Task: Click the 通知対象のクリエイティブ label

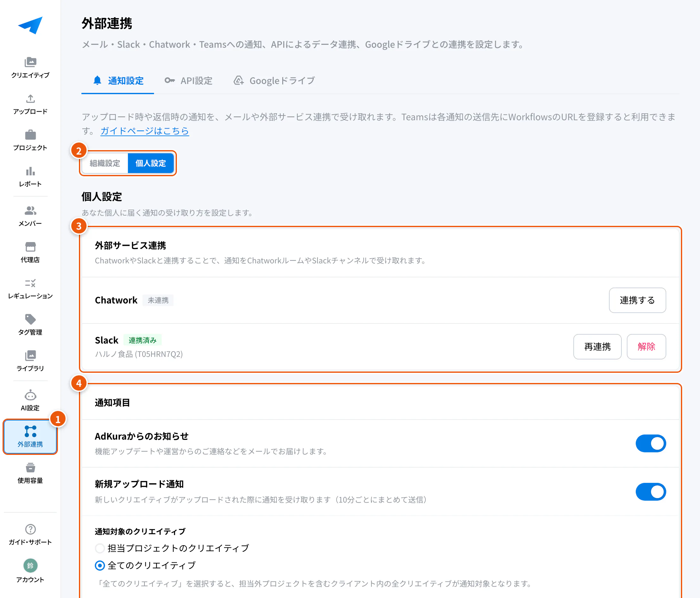Action: 140,532
